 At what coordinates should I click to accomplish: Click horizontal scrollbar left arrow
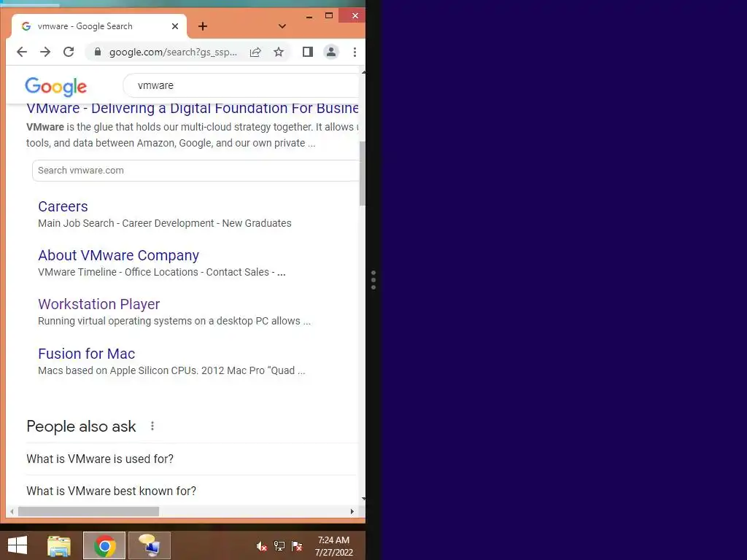tap(12, 511)
